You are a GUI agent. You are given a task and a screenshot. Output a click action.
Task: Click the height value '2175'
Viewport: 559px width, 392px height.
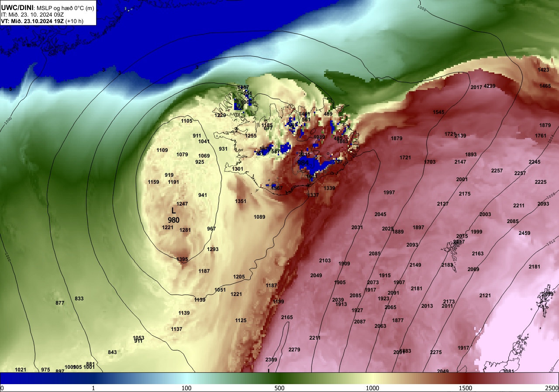click(465, 194)
